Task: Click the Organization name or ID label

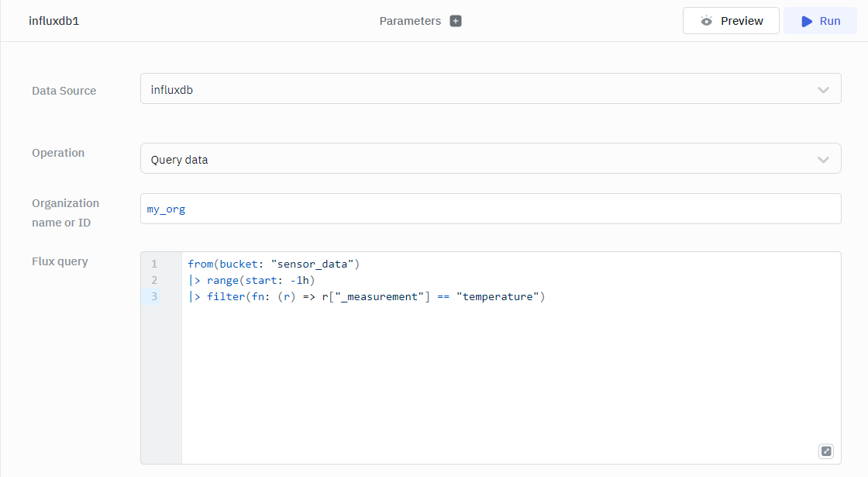Action: (x=65, y=213)
